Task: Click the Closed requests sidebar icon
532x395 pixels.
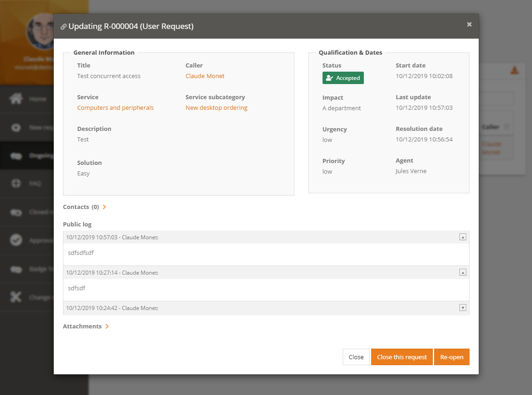Action: click(17, 212)
